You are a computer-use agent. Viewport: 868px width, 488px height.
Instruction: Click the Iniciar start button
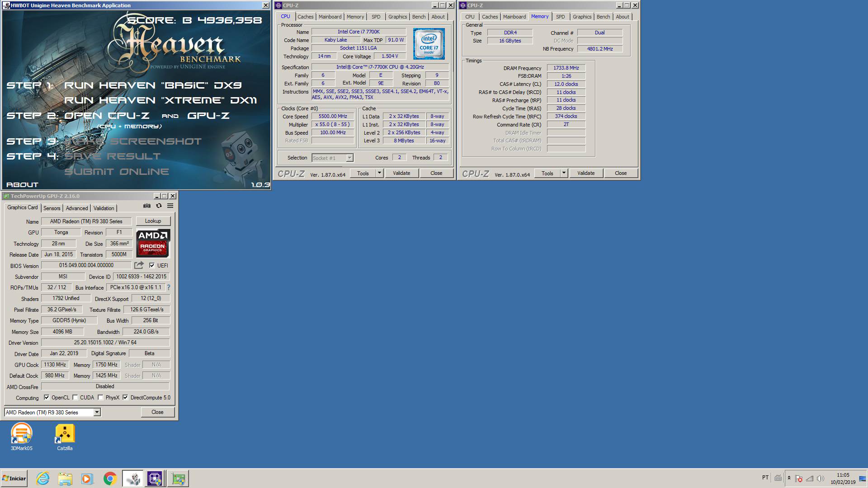14,479
